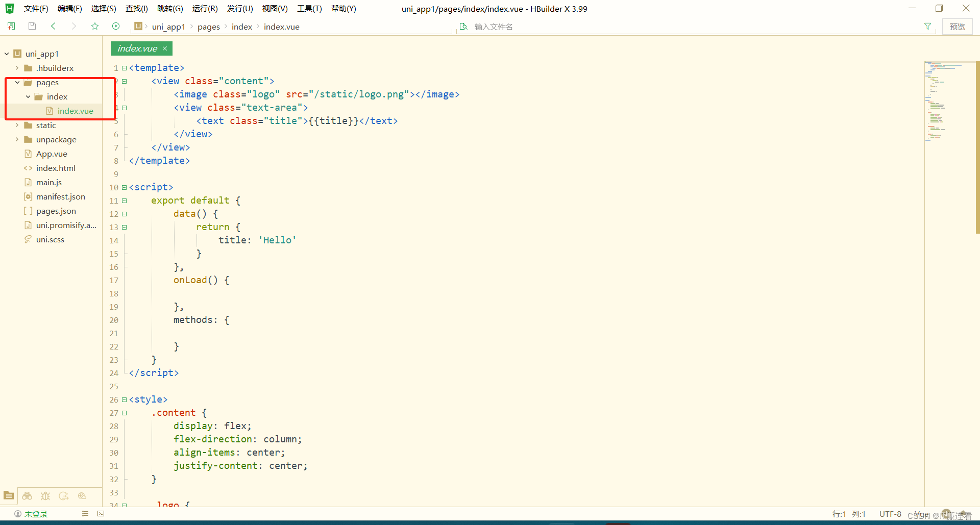The image size is (980, 525).
Task: Fold the template block at line 1
Action: 124,68
